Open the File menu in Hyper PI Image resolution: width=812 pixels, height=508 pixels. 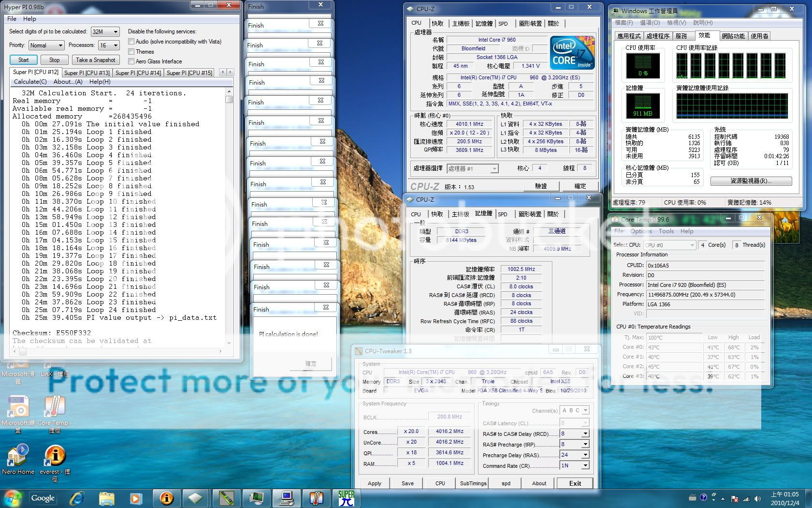pyautogui.click(x=12, y=19)
